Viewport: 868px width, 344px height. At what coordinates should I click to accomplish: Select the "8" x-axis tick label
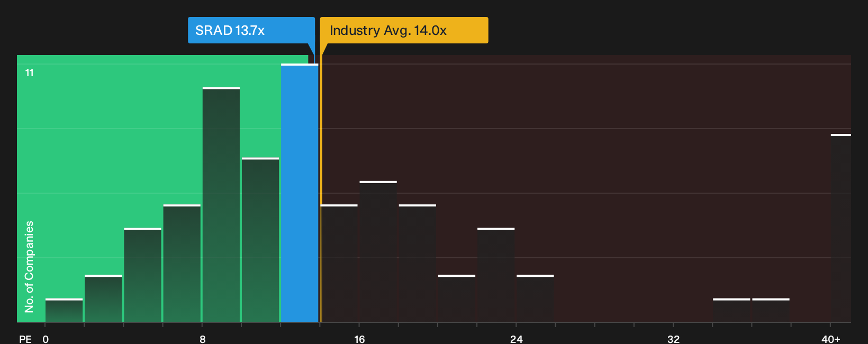coord(203,339)
